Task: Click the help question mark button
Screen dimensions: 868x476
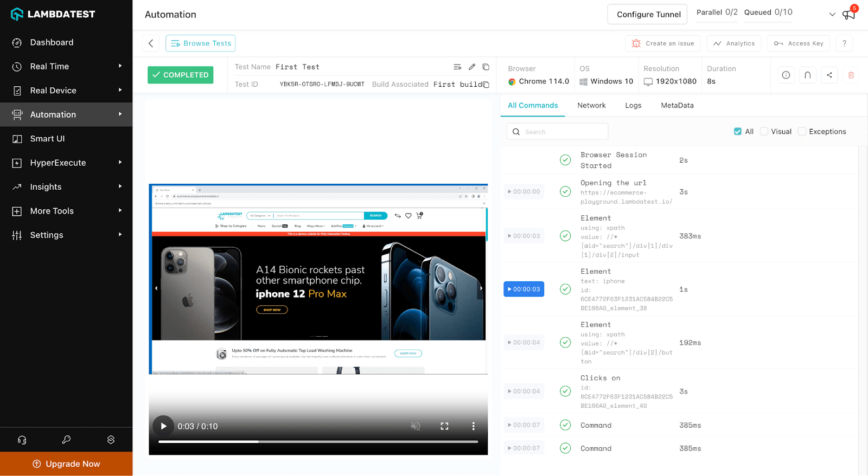Action: [x=844, y=43]
